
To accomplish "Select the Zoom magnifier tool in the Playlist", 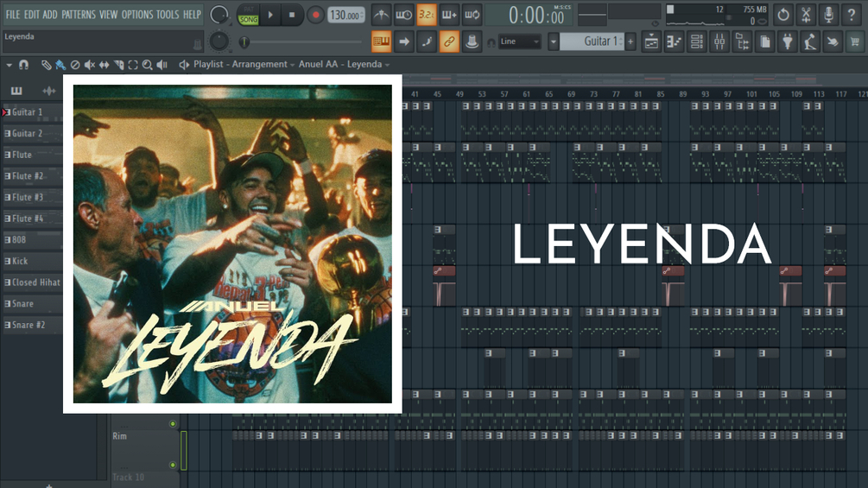I will (147, 65).
